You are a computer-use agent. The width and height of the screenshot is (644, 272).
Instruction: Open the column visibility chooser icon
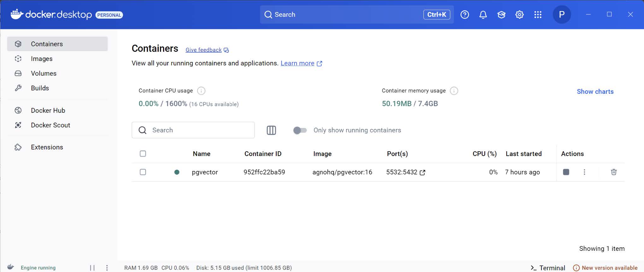pos(271,130)
